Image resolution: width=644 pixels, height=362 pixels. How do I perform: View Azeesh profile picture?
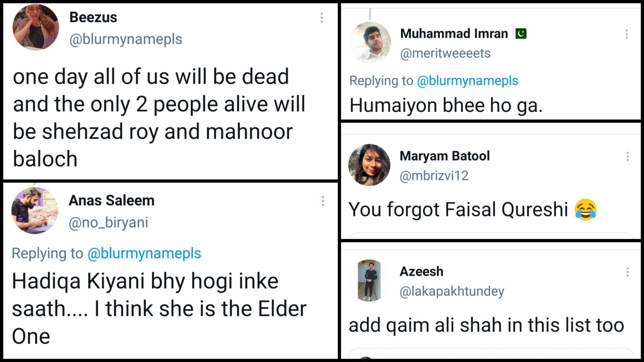[369, 280]
